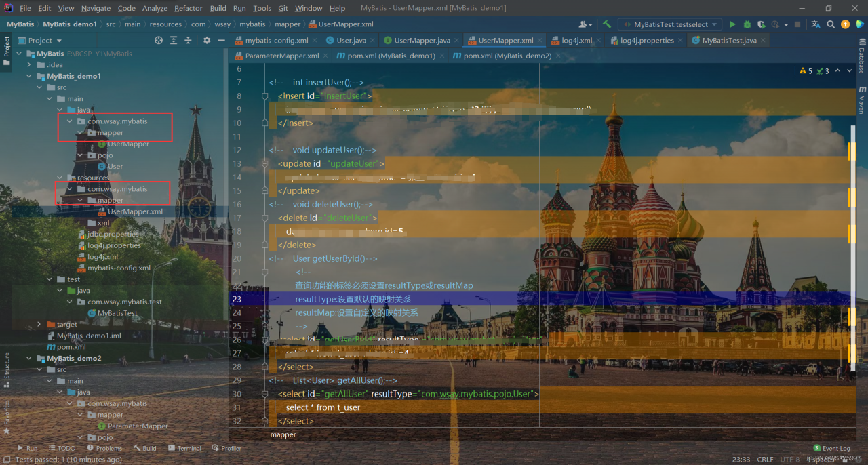Open the MyBatisTest.testselect run configuration dropdown
Viewport: 868px width, 465px height.
click(x=671, y=24)
